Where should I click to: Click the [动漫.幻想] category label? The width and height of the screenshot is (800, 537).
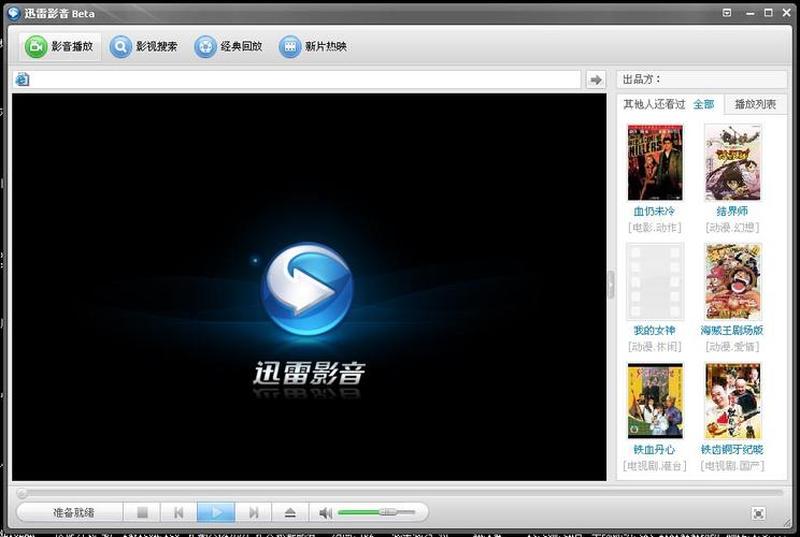click(x=732, y=227)
